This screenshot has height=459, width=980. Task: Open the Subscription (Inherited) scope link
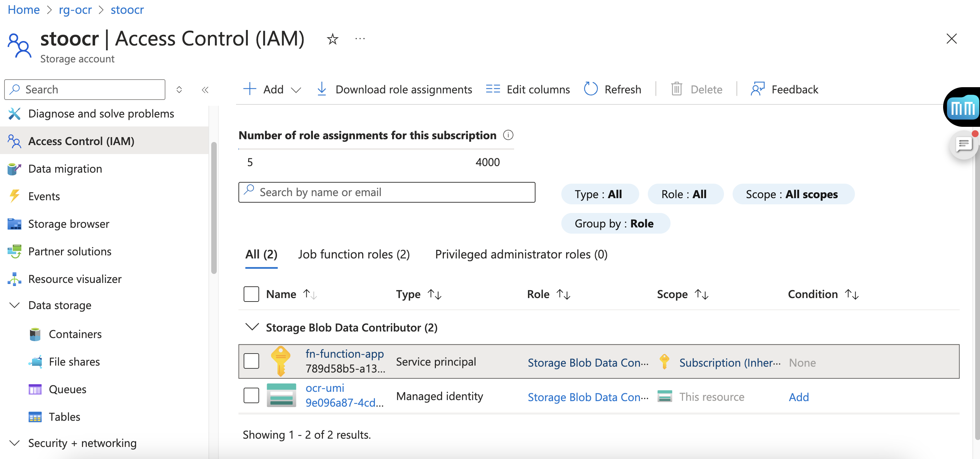pos(730,363)
